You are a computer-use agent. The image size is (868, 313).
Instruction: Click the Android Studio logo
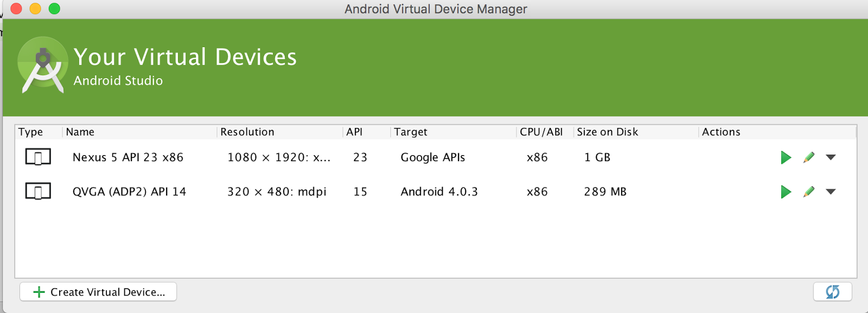coord(42,66)
